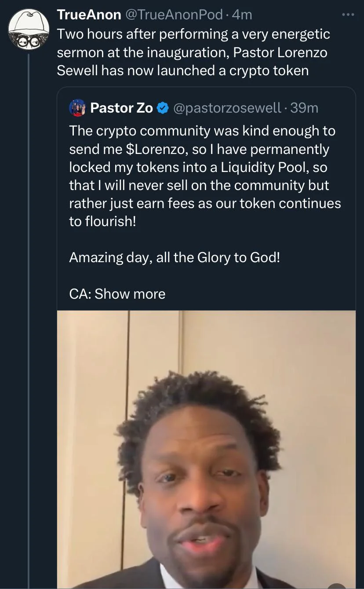Open the three-dot more options menu
Screen dimensions: 364x589
(x=347, y=15)
